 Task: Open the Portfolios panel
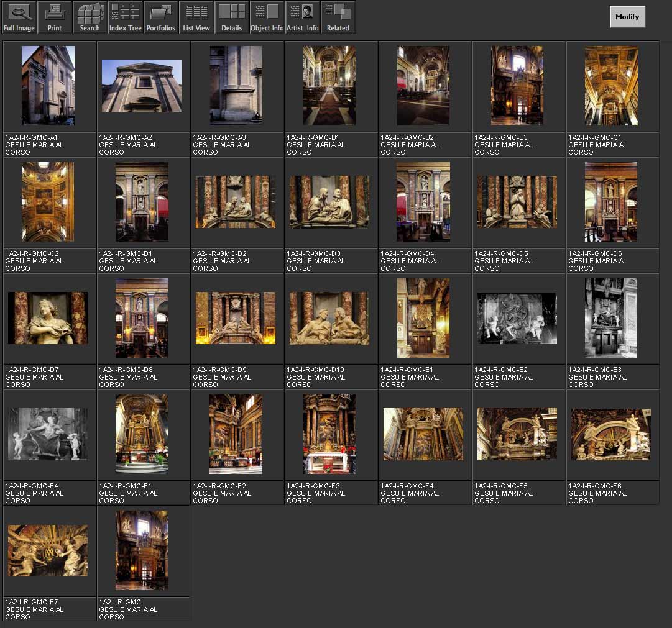click(x=161, y=17)
